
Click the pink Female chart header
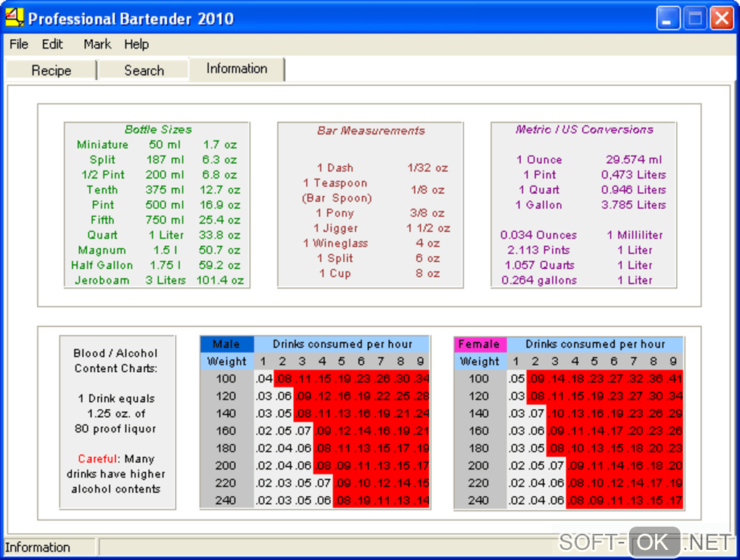click(480, 345)
